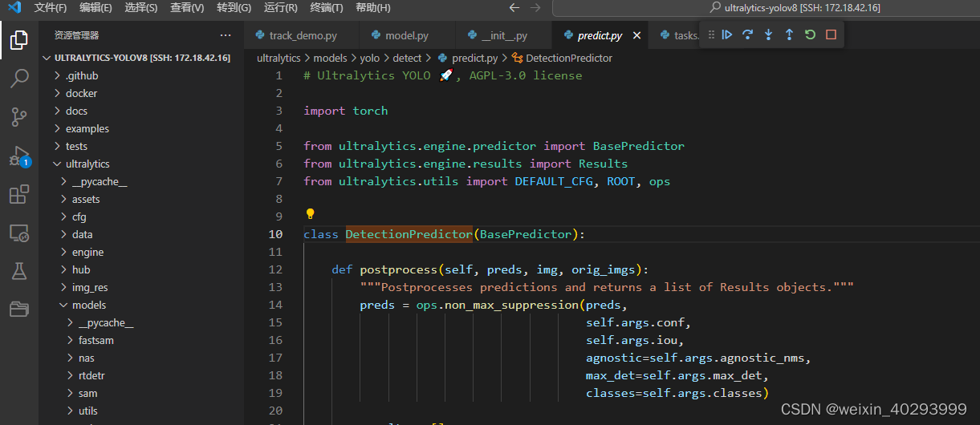
Task: Expand the docs folder
Action: click(x=140, y=111)
